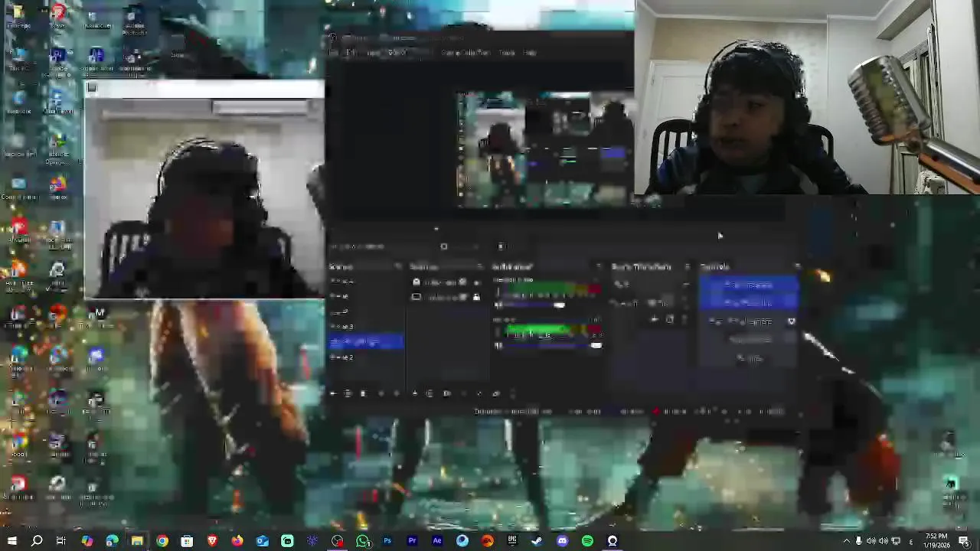
Task: Open the Tools menu in OBS
Action: click(507, 53)
